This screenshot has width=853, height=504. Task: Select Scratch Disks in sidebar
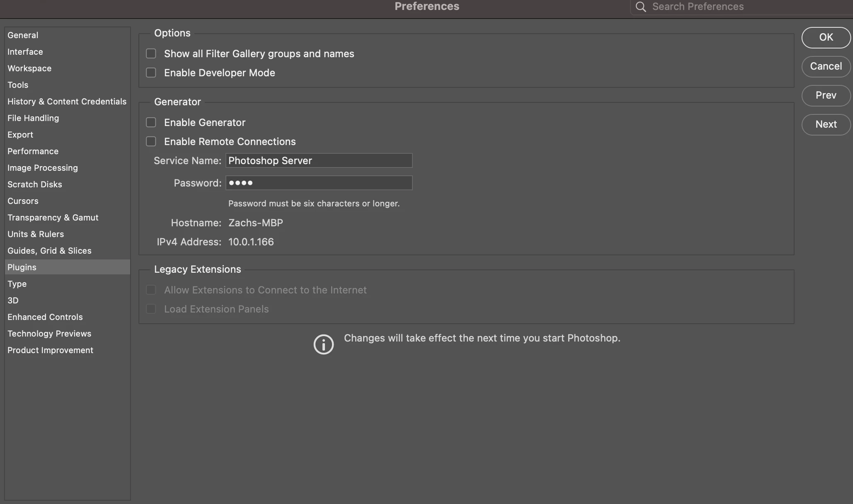click(35, 184)
